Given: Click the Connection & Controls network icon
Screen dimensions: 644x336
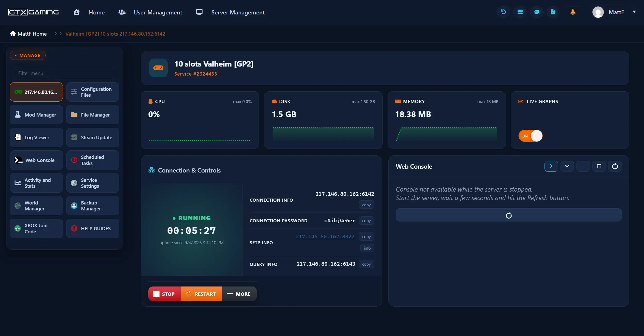Looking at the screenshot, I should tap(152, 170).
